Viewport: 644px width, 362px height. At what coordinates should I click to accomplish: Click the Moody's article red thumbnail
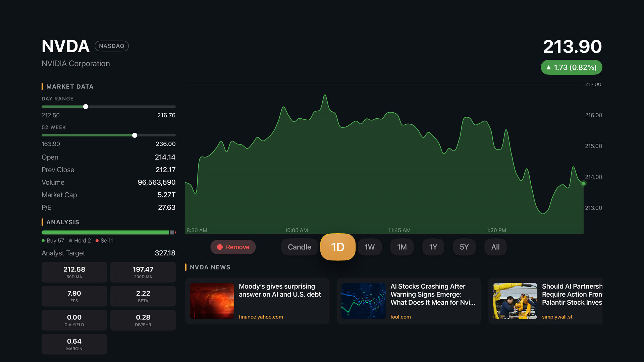(212, 301)
